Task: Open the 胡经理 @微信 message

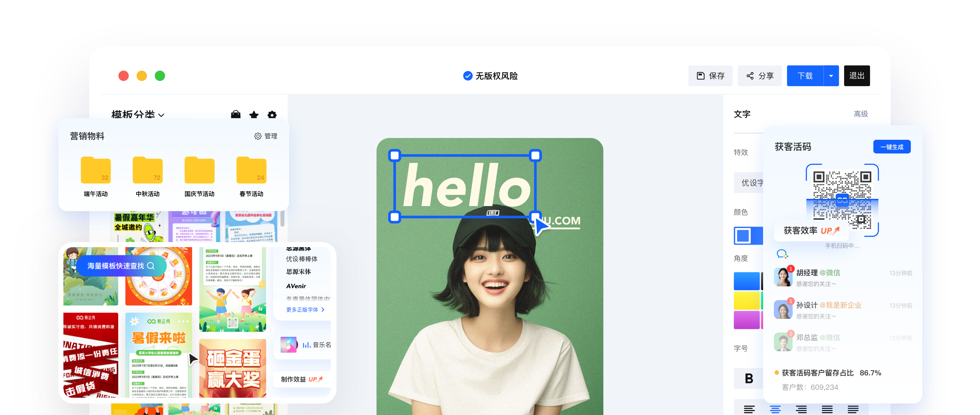Action: [843, 278]
